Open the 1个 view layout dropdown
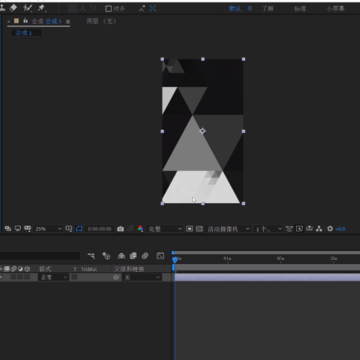 (x=268, y=229)
